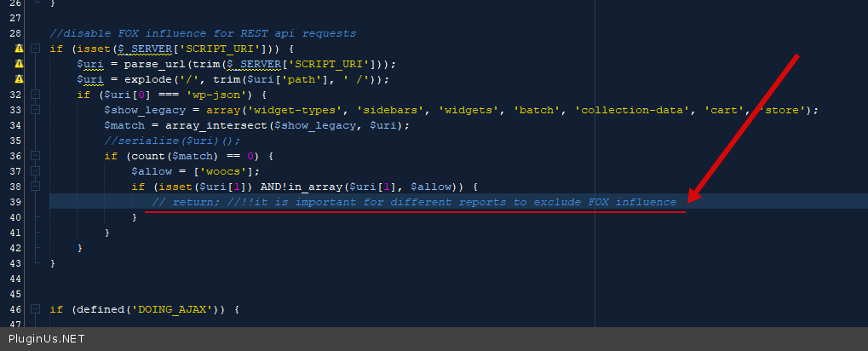Screen dimensions: 868x351
Task: Fold the isset($uri[1]) if block
Action: pyautogui.click(x=36, y=187)
